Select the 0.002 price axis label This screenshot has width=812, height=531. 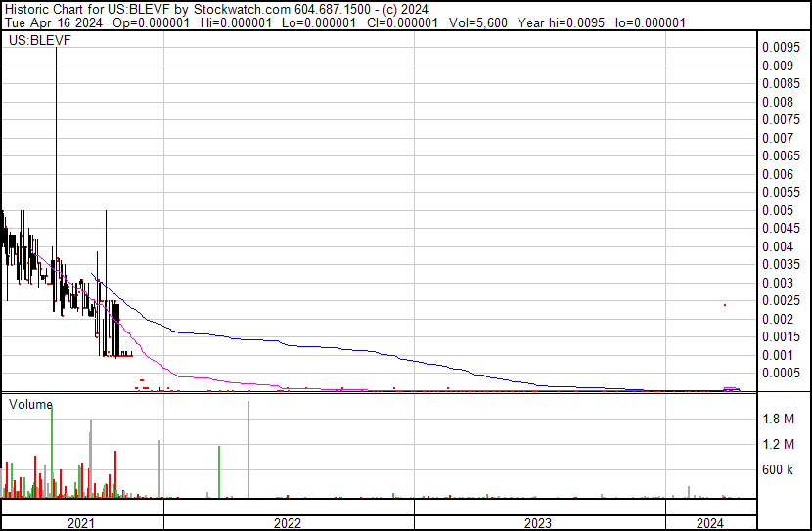pyautogui.click(x=778, y=320)
